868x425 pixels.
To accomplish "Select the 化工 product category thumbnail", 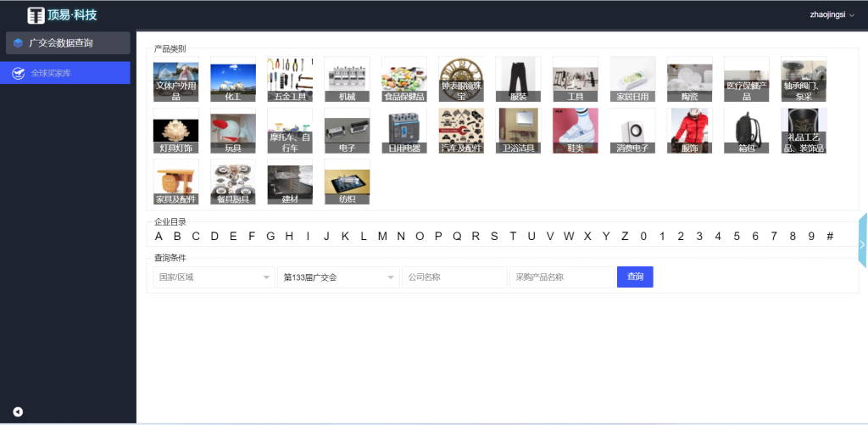I will [x=233, y=79].
